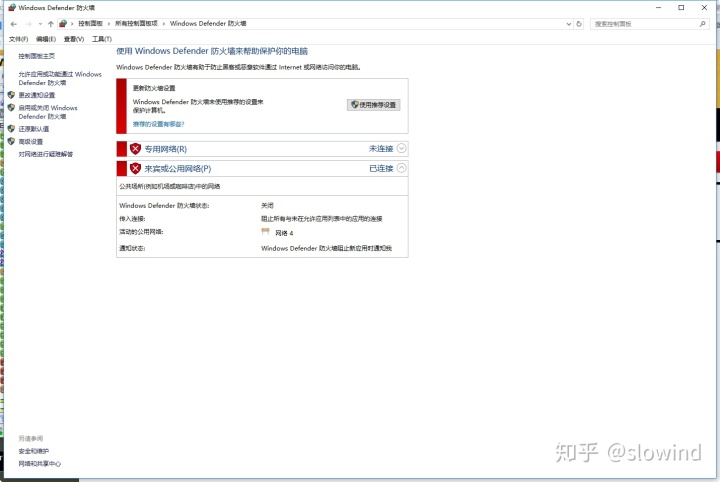Click 专用网络(R) section heading

point(166,149)
